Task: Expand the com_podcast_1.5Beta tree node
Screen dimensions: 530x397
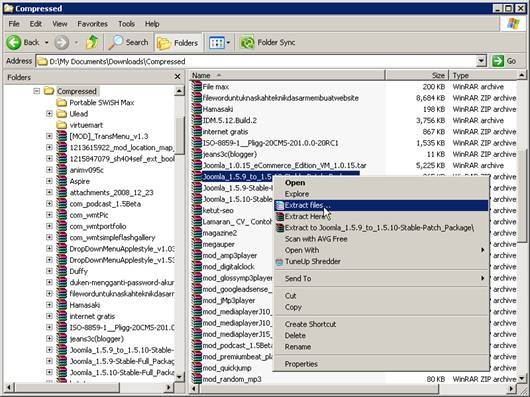Action: click(x=49, y=204)
